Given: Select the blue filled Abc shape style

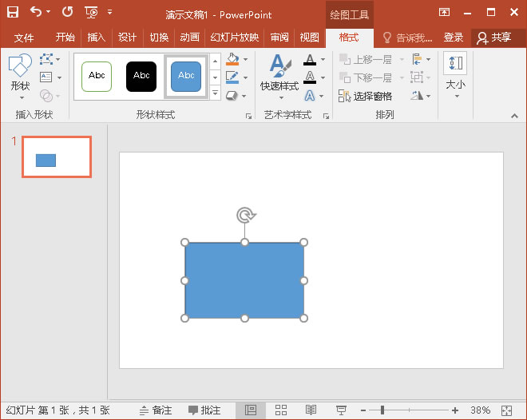Looking at the screenshot, I should [186, 76].
